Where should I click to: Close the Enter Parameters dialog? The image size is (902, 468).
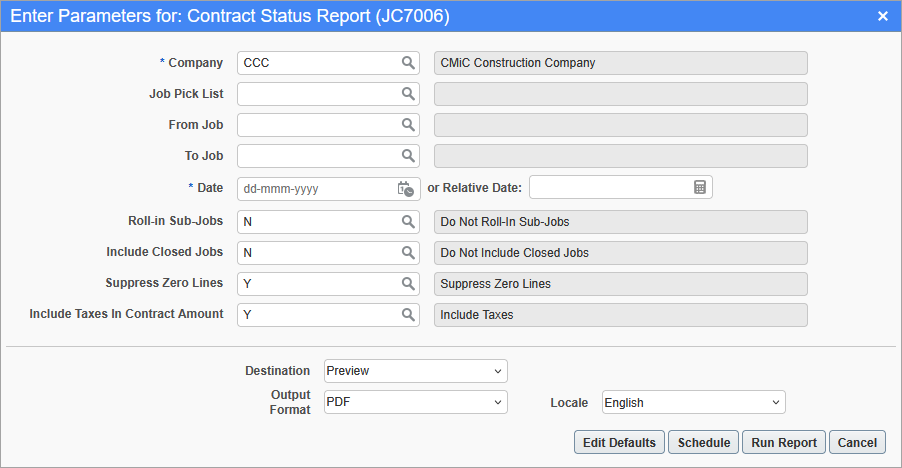coord(882,16)
